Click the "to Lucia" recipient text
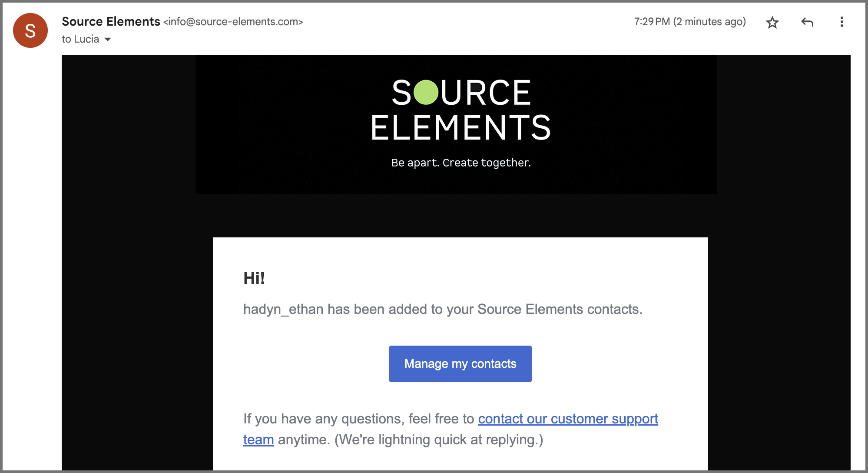Screen dimensions: 868x473 [x=80, y=39]
